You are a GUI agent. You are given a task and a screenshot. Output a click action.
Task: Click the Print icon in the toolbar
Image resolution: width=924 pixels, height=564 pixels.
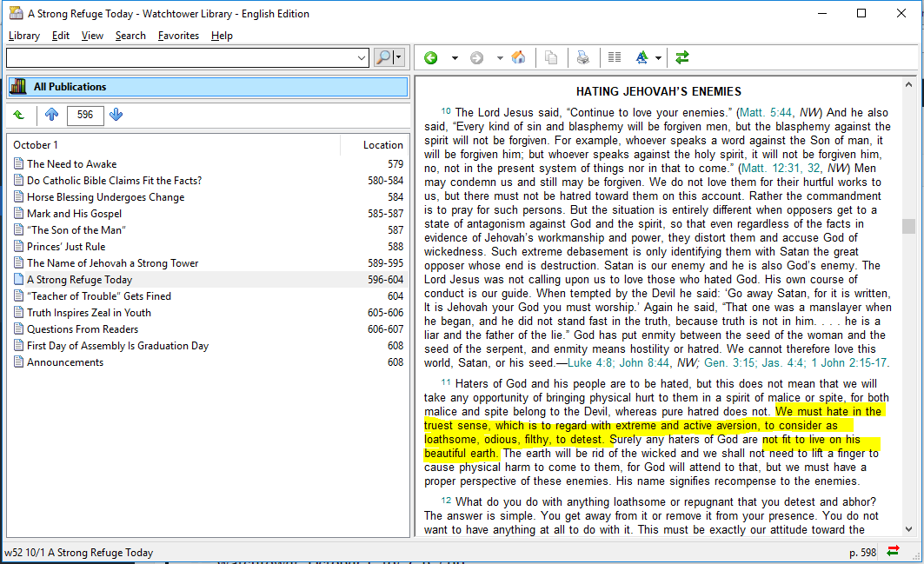[x=583, y=58]
